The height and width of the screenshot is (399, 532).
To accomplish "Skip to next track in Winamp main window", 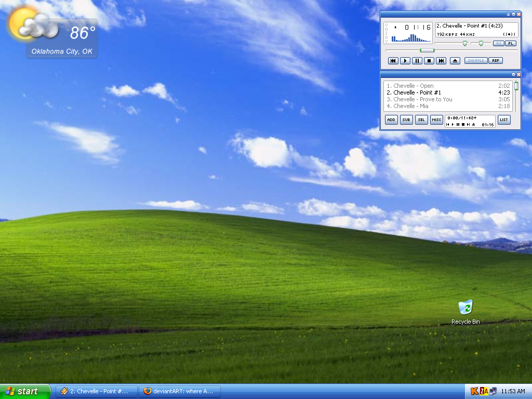I will coord(441,61).
